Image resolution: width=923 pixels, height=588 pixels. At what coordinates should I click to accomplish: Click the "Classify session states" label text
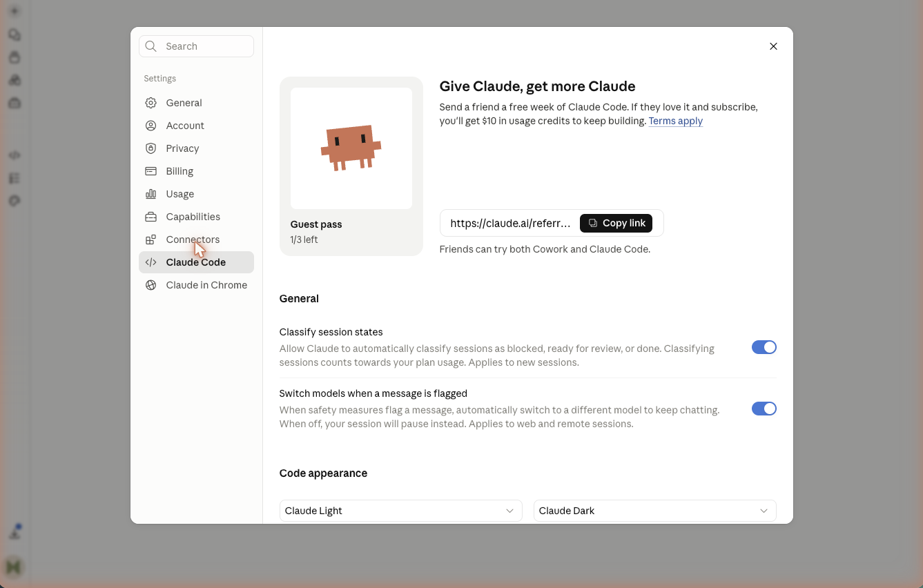(x=331, y=332)
